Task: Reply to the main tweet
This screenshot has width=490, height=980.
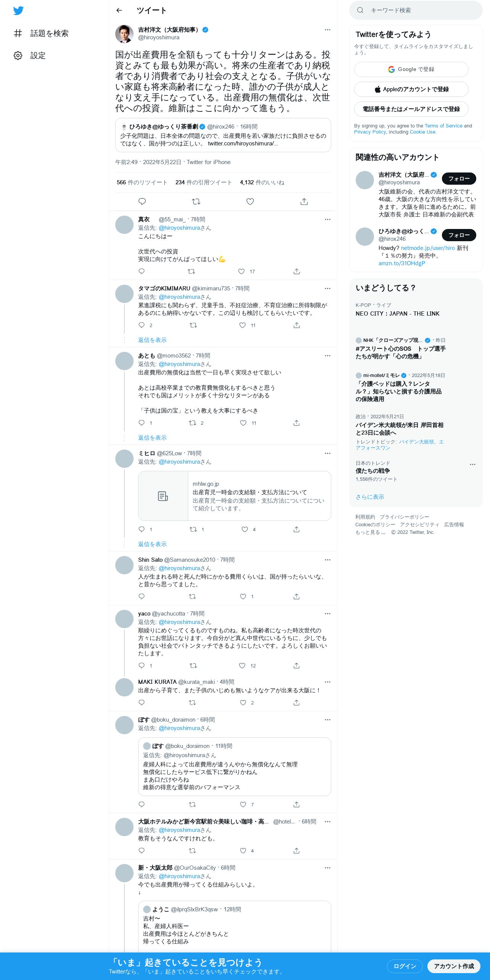Action: coord(142,201)
